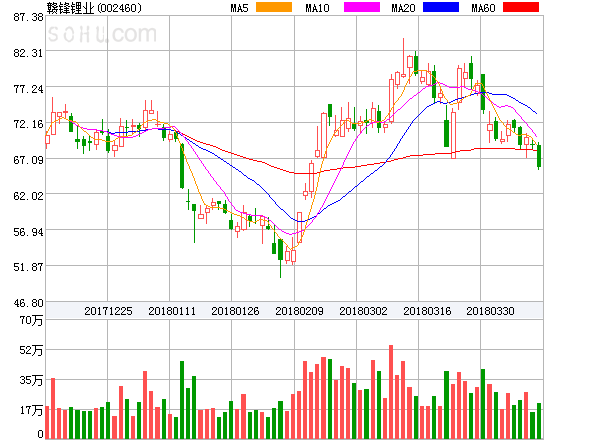This screenshot has height=440, width=600.
Task: Select the stock title 赣锋锂业 (002460)
Action: (94, 8)
